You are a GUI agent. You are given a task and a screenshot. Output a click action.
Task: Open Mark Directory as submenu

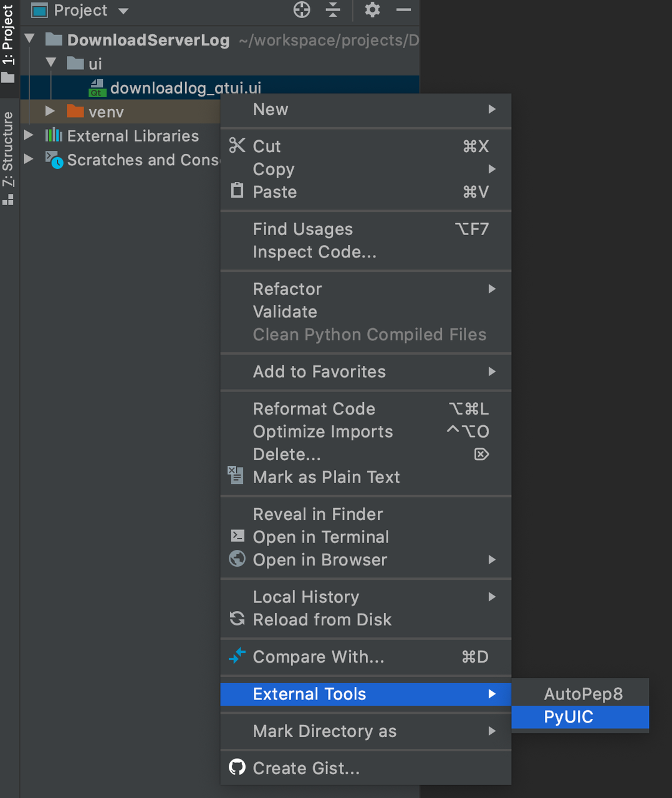pyautogui.click(x=366, y=731)
